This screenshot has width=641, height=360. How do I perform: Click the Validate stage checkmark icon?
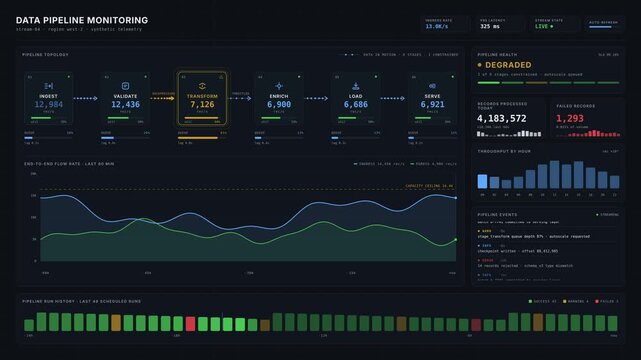126,86
